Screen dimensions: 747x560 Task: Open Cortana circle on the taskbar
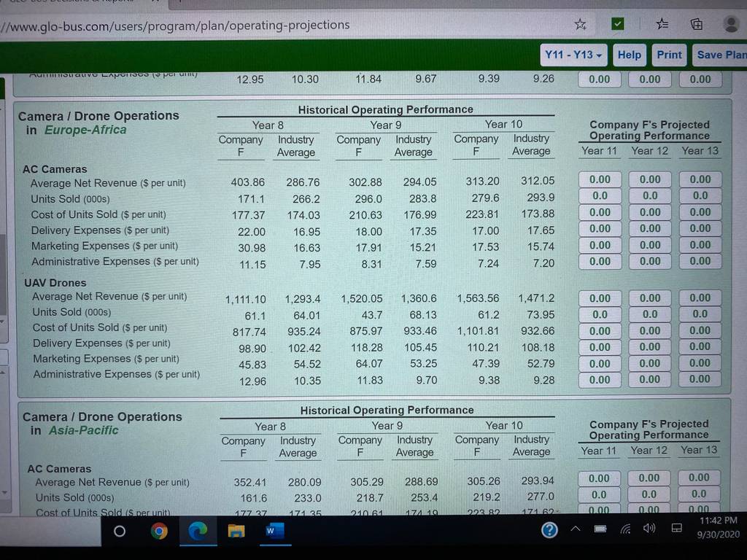(x=120, y=531)
